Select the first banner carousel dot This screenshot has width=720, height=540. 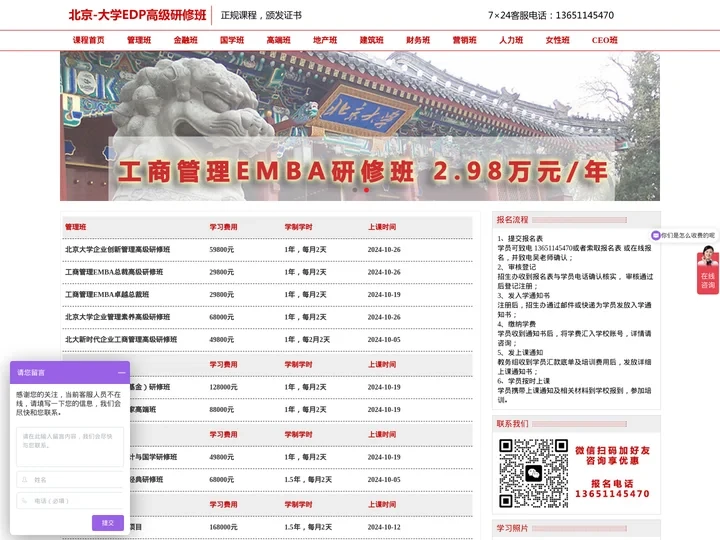[354, 190]
